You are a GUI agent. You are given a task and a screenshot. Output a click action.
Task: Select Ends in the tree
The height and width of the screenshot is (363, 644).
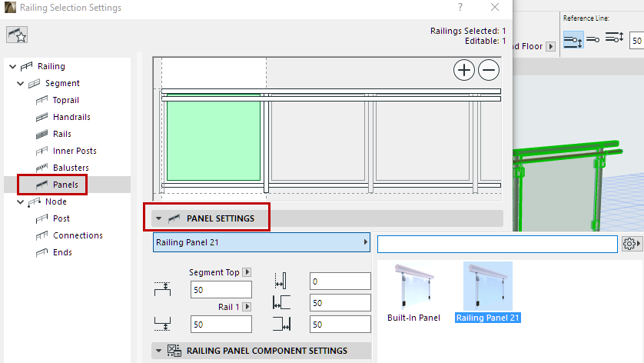(62, 252)
